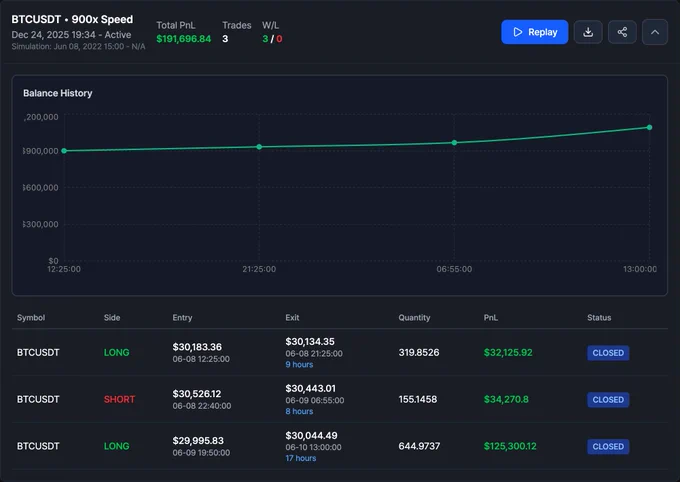The height and width of the screenshot is (482, 680).
Task: Click exit timestamp 06-10 13:00:00
Action: point(313,447)
